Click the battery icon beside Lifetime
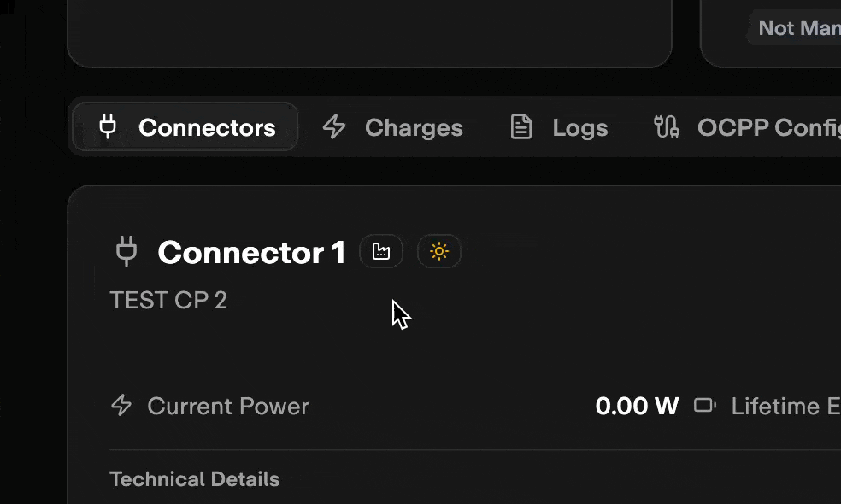This screenshot has height=504, width=841. tap(705, 406)
